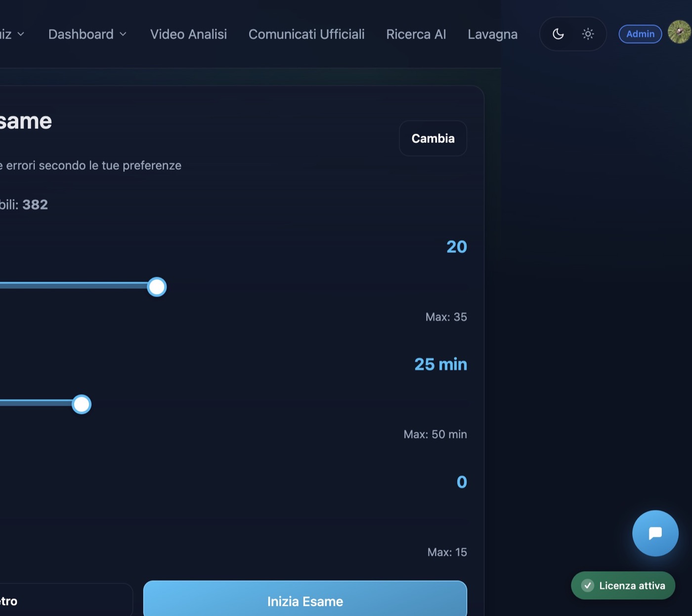Click the back button ending in 'tro'
Screen dimensions: 692x616
coord(66,600)
